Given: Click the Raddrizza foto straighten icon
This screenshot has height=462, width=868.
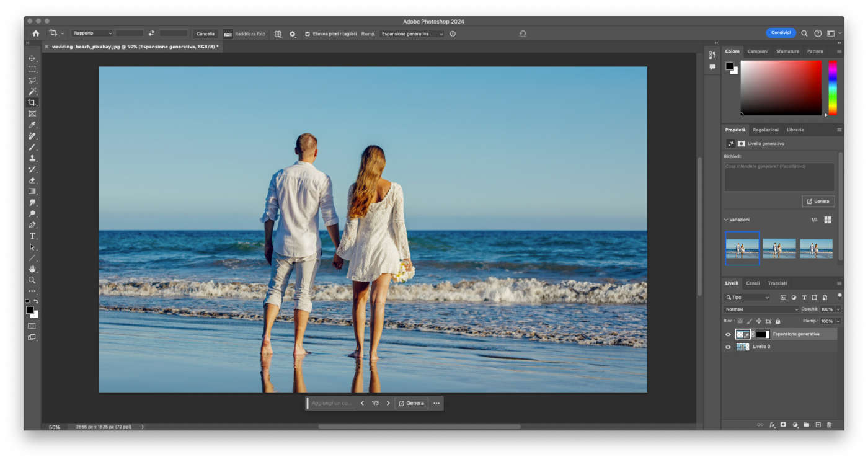Looking at the screenshot, I should [228, 33].
